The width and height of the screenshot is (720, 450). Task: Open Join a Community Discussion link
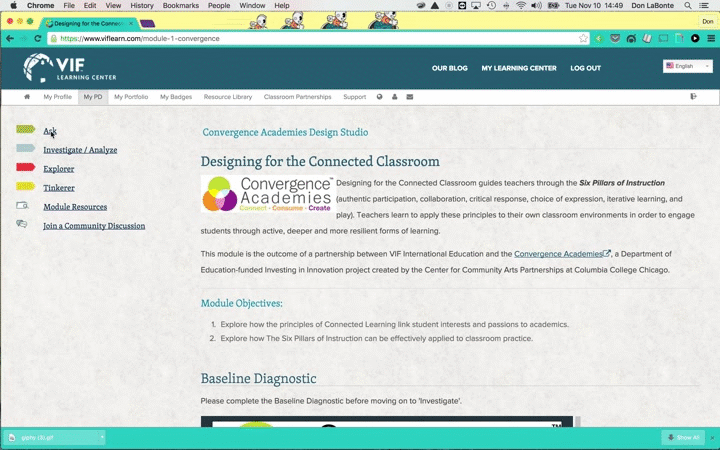tap(94, 226)
